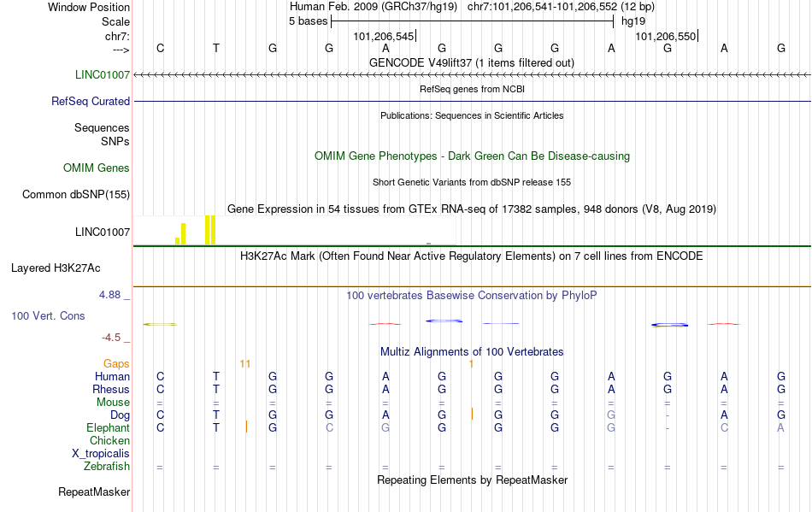
Task: Click the first C base in ruler sequence
Action: pyautogui.click(x=160, y=48)
